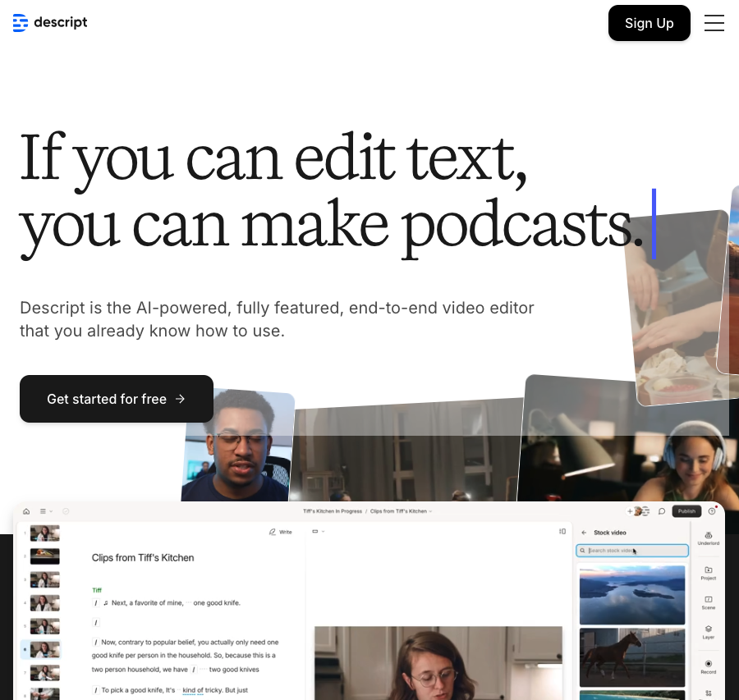Click the standalone scene marker on empty line
739x700 pixels.
pyautogui.click(x=96, y=623)
